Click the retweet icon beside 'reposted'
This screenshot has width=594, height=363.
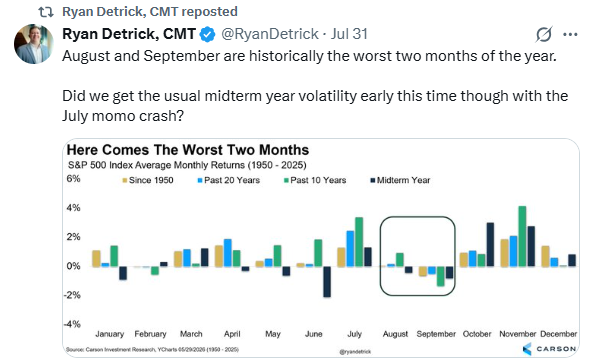coord(46,12)
